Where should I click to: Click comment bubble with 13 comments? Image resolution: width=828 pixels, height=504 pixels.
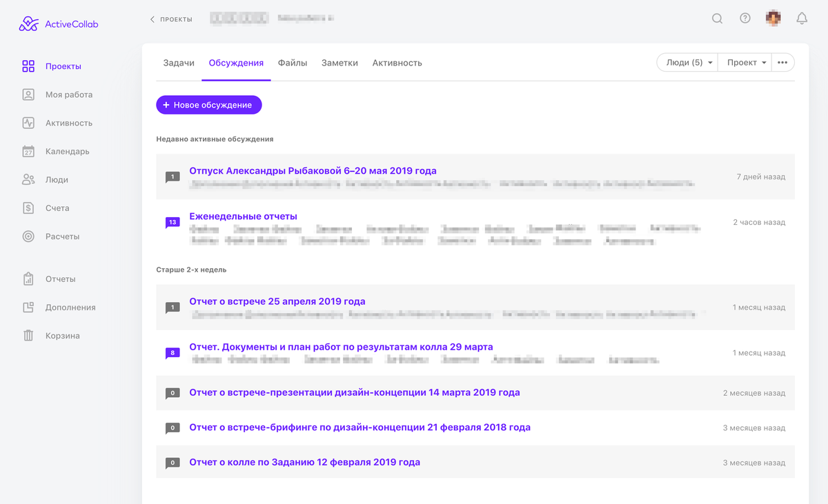172,223
